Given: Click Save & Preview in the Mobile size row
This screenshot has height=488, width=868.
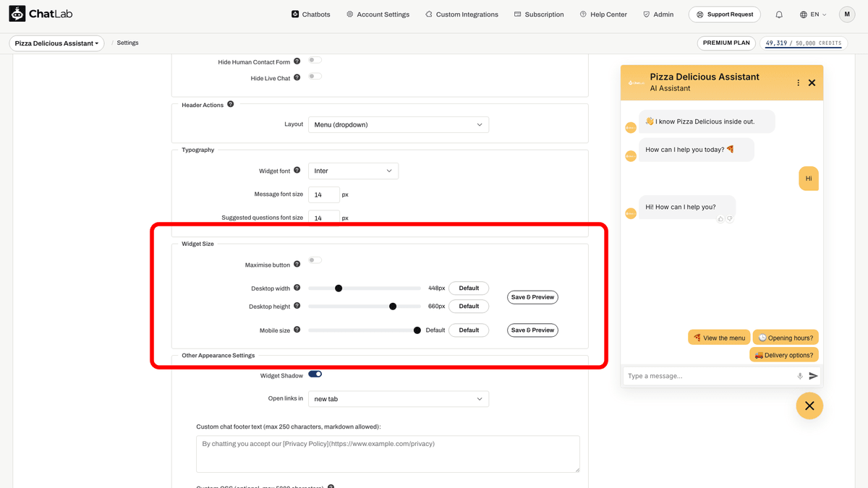Looking at the screenshot, I should [x=532, y=330].
